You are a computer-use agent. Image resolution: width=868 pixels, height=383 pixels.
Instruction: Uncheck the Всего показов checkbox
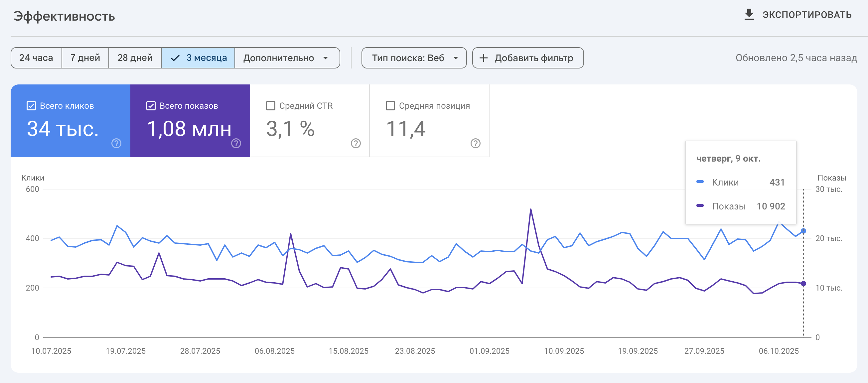pos(151,106)
